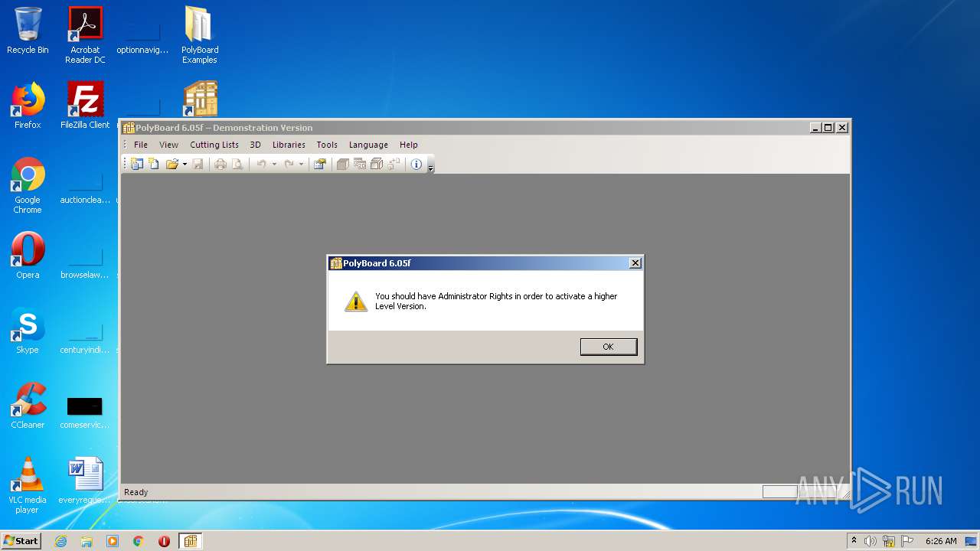
Task: Open the Help menu
Action: 409,145
